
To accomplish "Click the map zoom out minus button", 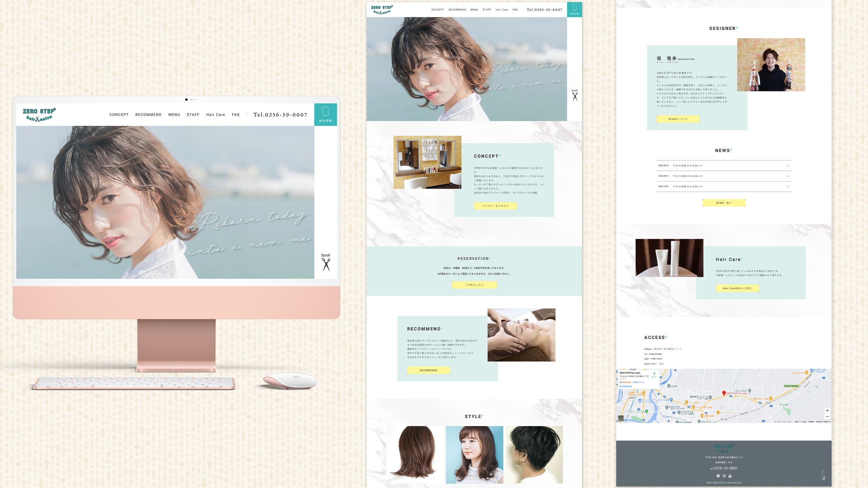I will point(827,417).
